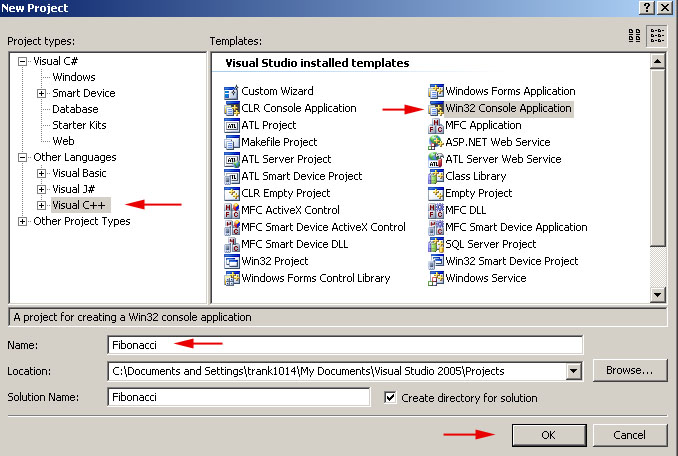Click the Class Library template icon
678x456 pixels.
pyautogui.click(x=435, y=176)
